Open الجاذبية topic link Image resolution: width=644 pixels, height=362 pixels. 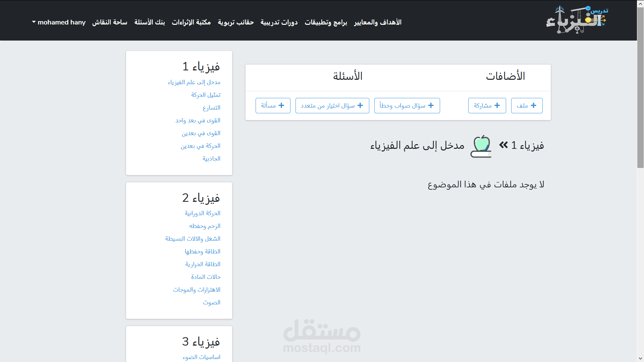tap(211, 159)
